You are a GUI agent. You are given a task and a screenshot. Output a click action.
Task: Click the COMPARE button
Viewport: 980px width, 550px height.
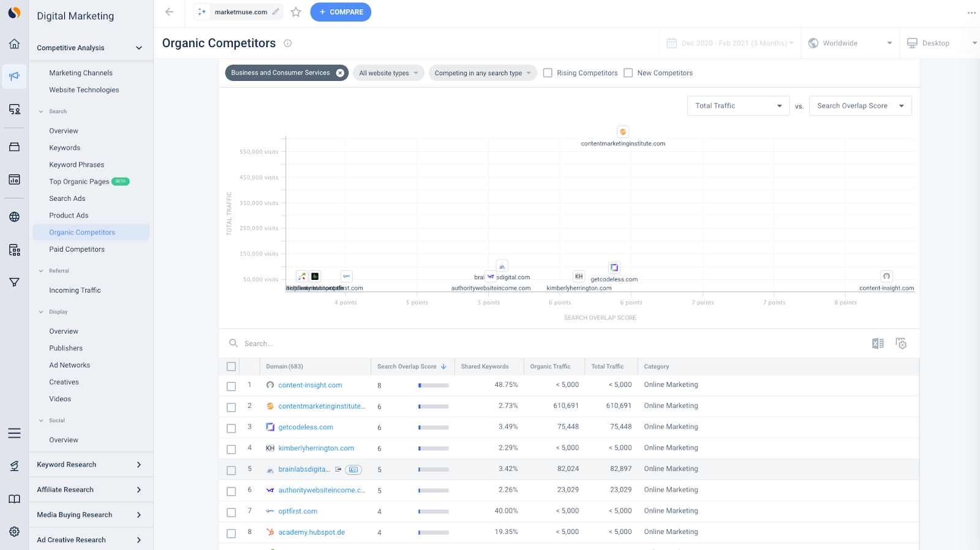[341, 12]
